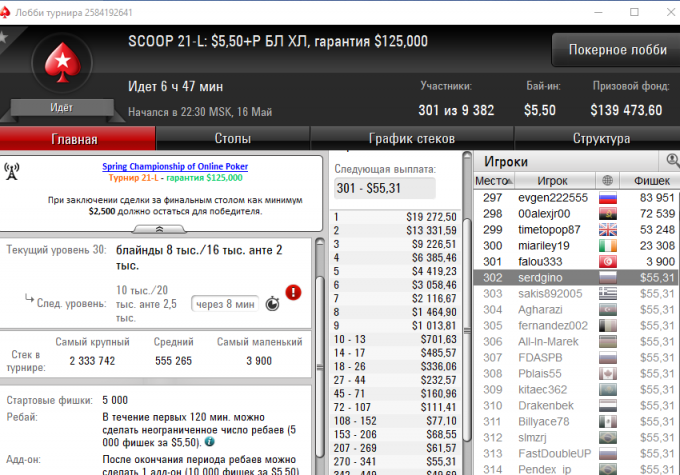The width and height of the screenshot is (680, 475).
Task: Select player row FastDoubleUP
Action: (577, 454)
